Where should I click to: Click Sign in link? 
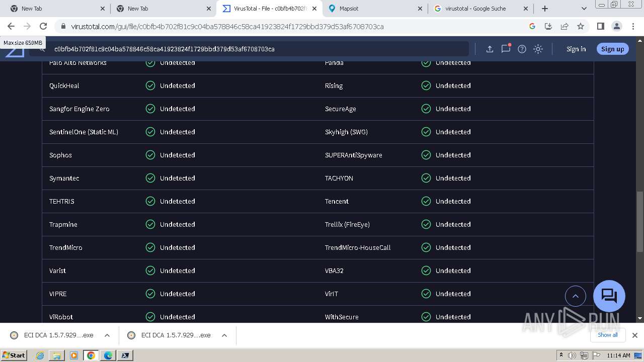(x=576, y=49)
